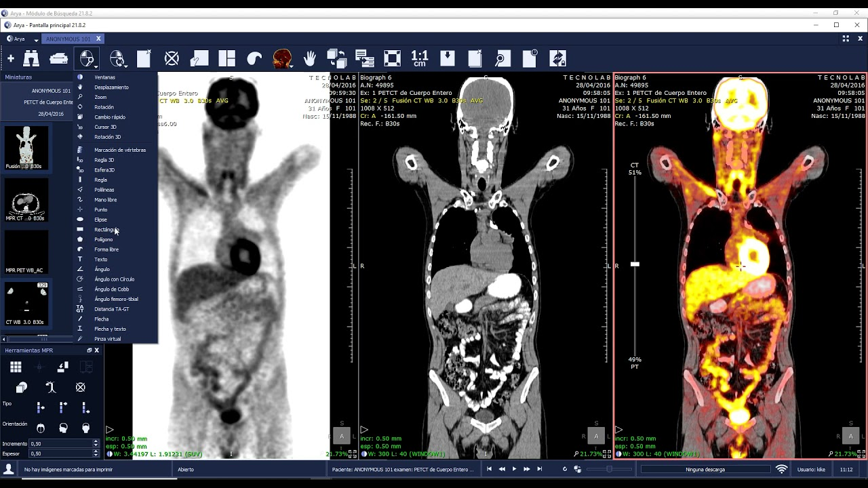
Task: Increase the Incremento value with up arrow
Action: 96,441
